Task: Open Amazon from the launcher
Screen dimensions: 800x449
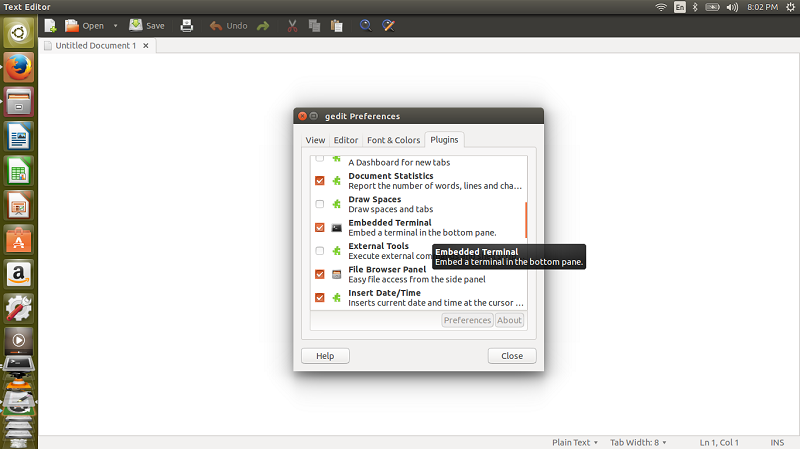Action: click(x=19, y=275)
